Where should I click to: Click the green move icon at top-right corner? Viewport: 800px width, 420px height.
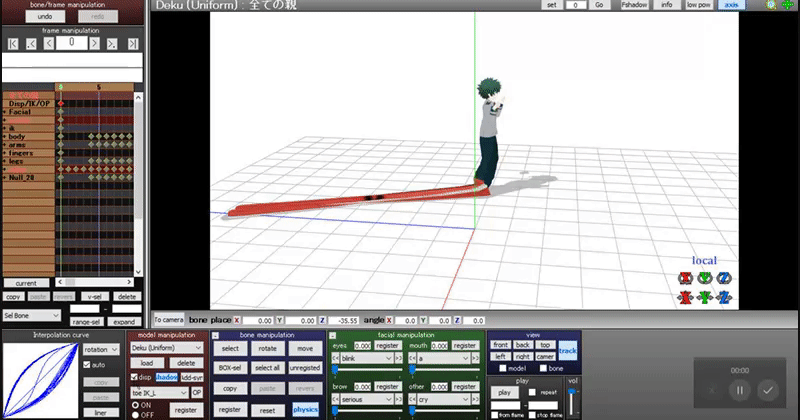[788, 5]
